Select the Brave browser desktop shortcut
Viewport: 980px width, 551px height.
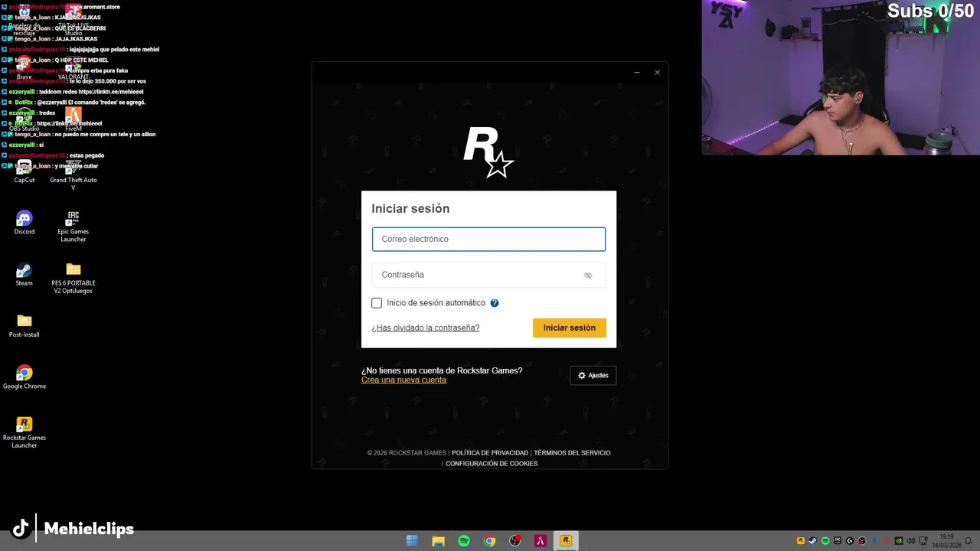point(24,68)
